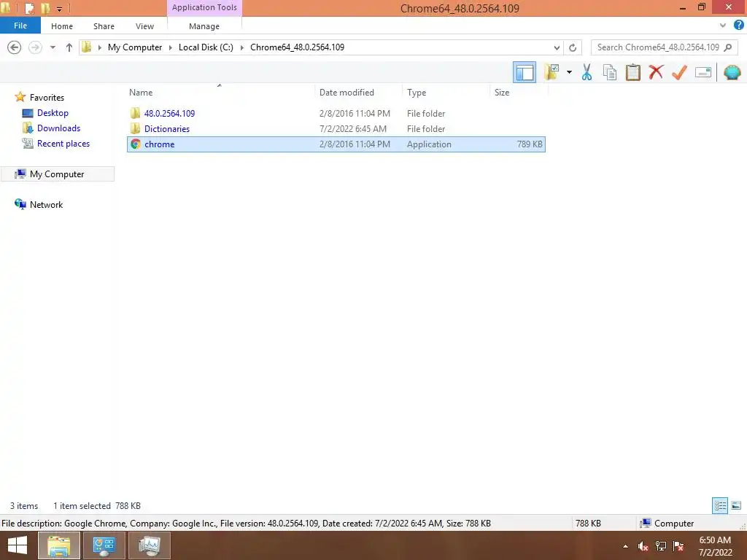Switch to large icons view

click(736, 506)
